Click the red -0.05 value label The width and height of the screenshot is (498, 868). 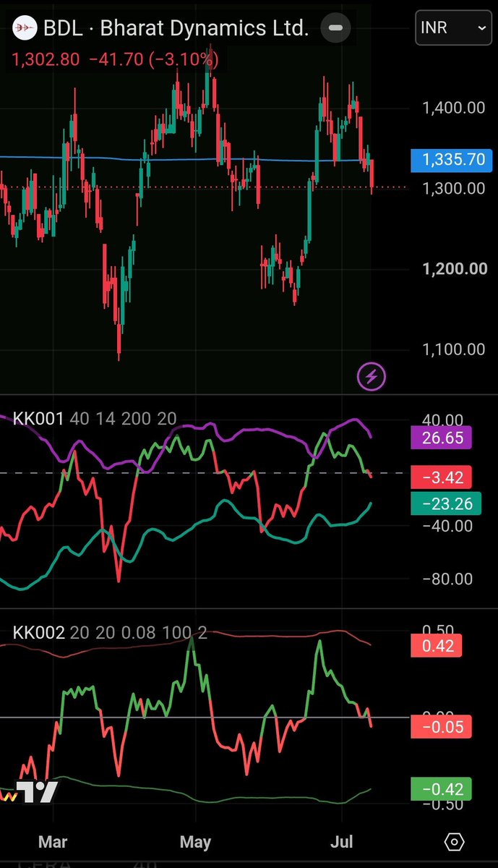[441, 727]
